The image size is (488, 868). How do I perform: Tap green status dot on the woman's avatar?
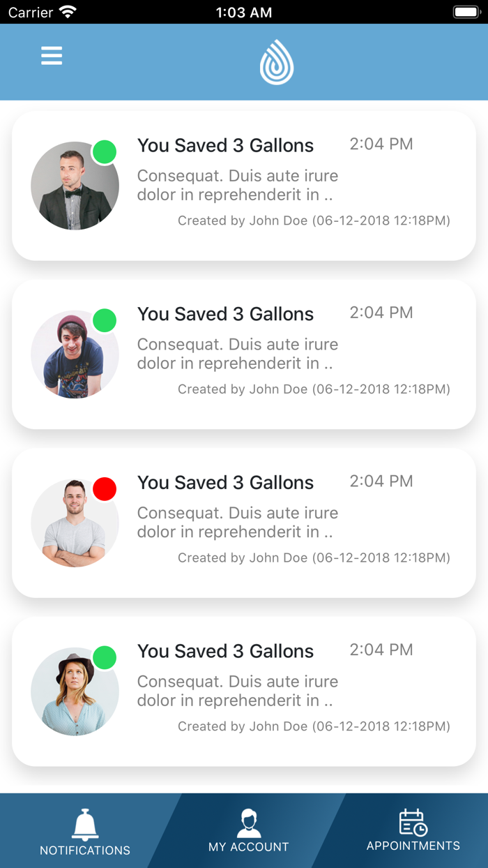pos(105,657)
